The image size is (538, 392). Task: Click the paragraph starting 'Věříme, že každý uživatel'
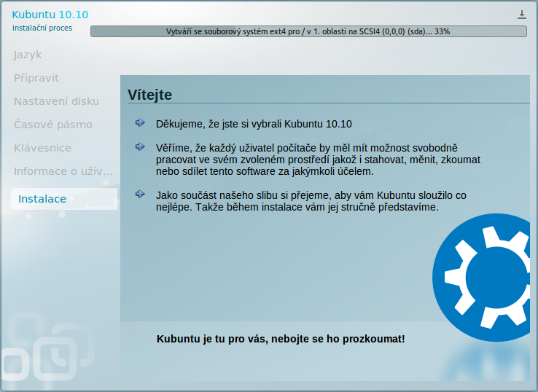tap(318, 160)
